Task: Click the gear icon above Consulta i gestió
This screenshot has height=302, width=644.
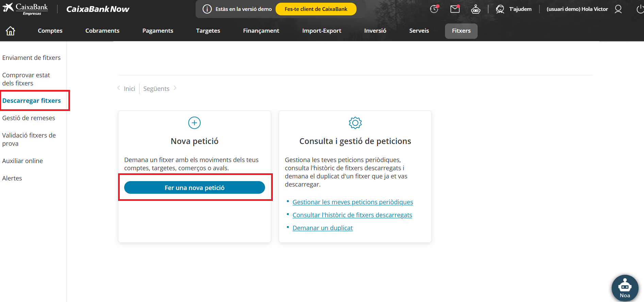Action: pos(355,123)
